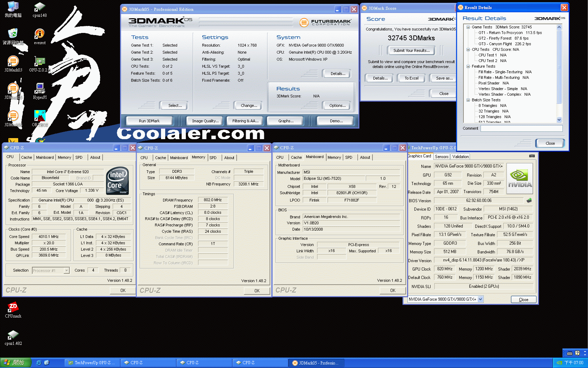This screenshot has height=368, width=588.
Task: Open the Processor Selection dropdown in CPU-Z
Action: [x=66, y=271]
